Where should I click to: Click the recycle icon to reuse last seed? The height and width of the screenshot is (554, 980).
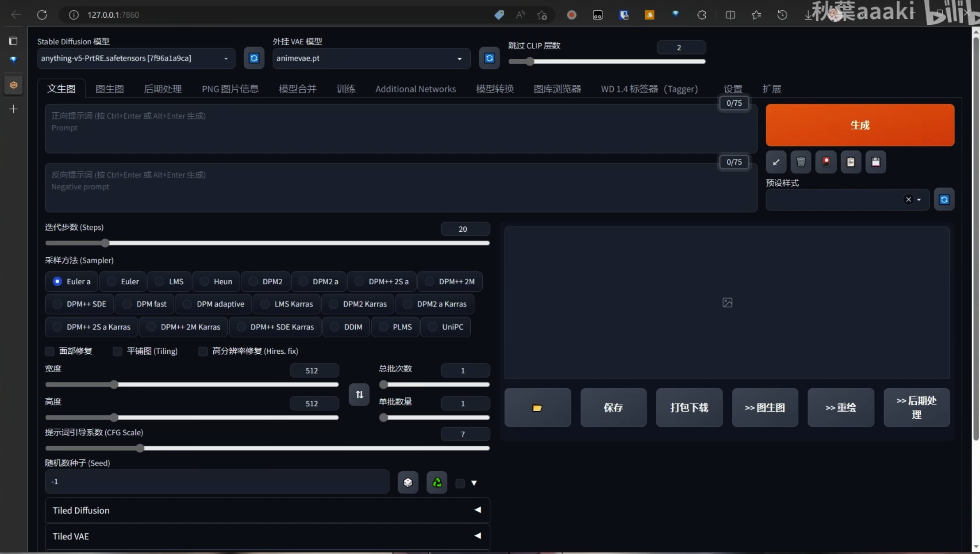436,482
